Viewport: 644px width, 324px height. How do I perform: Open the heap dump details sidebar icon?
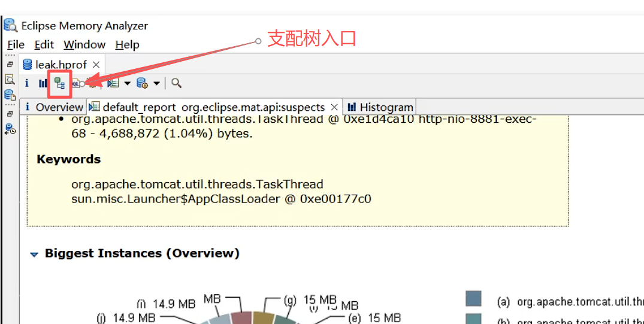pyautogui.click(x=10, y=95)
